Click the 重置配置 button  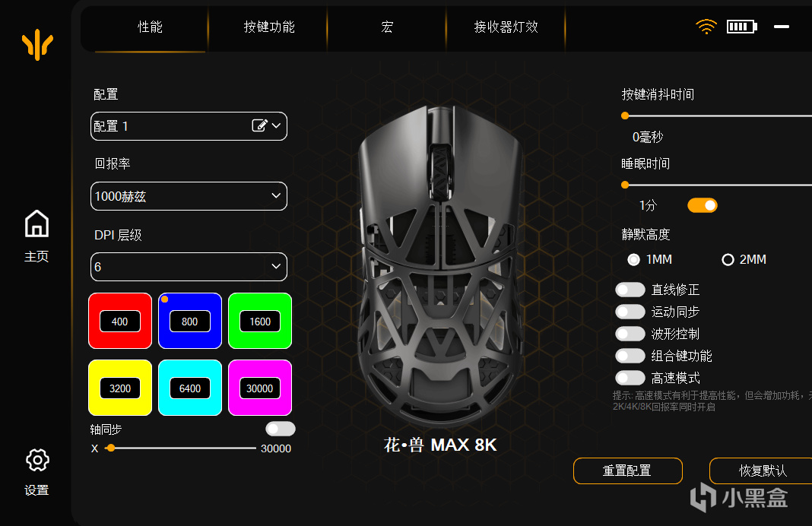[x=628, y=471]
